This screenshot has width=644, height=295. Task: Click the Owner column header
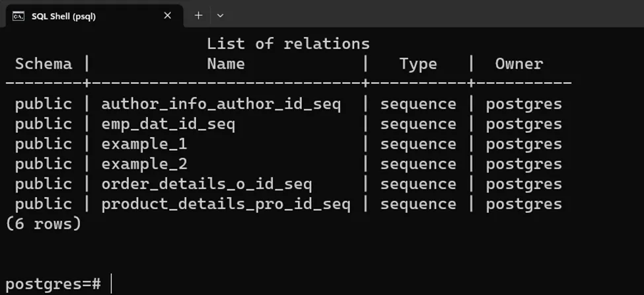519,64
